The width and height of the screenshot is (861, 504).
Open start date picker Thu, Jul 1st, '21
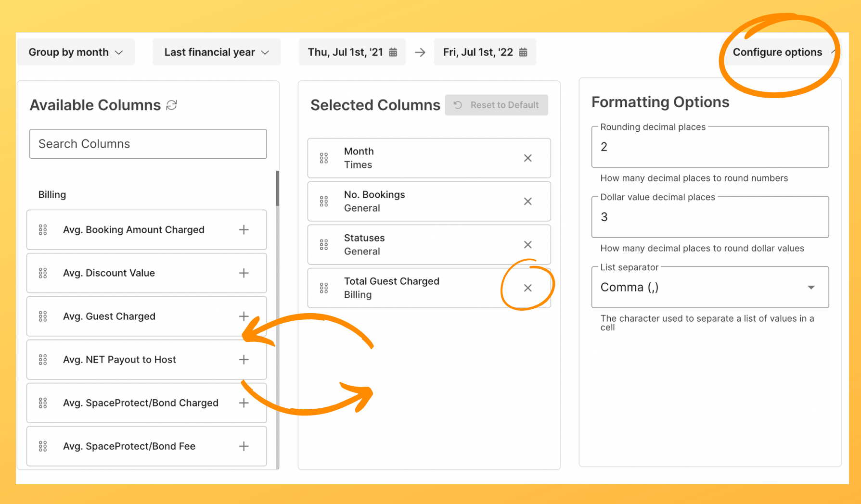coord(352,52)
